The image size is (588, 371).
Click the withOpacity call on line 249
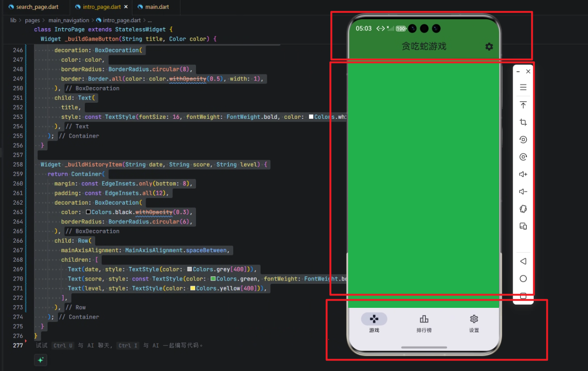pos(188,79)
